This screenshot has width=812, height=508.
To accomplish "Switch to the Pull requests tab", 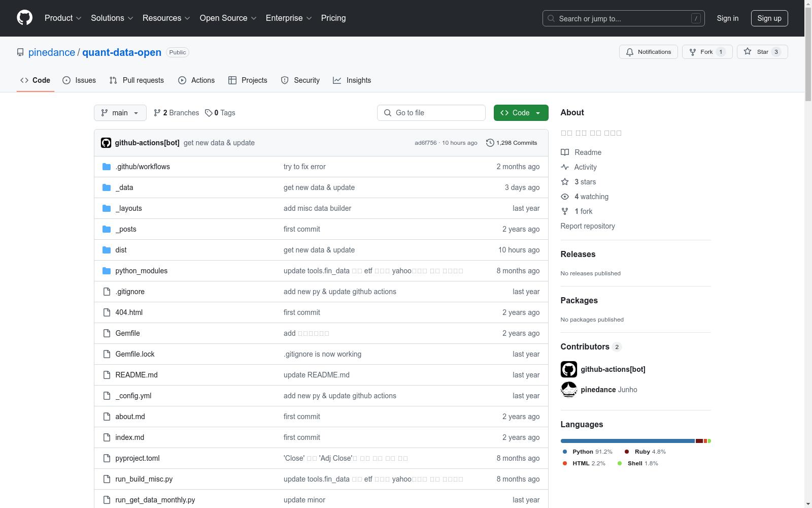I will (137, 80).
